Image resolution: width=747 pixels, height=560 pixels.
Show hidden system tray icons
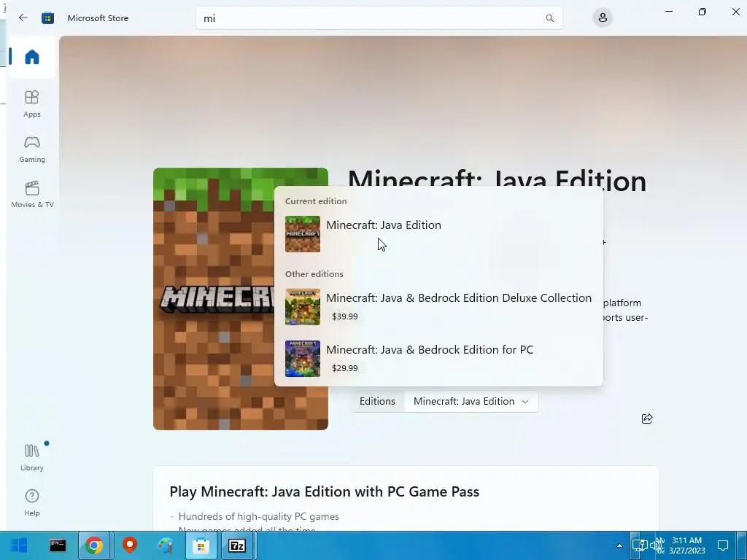[x=619, y=545]
